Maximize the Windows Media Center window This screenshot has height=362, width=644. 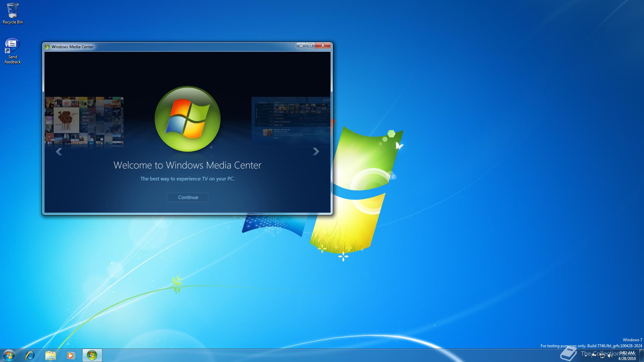pos(310,46)
